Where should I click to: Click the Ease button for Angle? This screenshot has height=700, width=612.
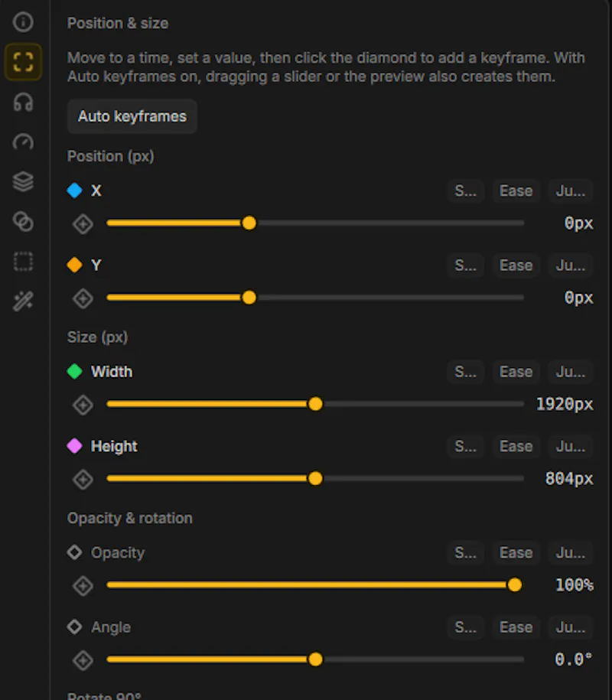[516, 627]
